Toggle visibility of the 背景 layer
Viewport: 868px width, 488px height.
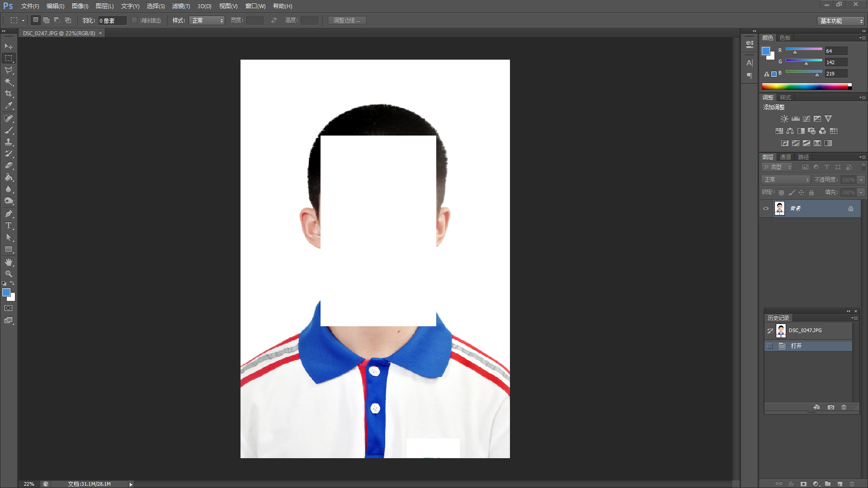point(766,208)
